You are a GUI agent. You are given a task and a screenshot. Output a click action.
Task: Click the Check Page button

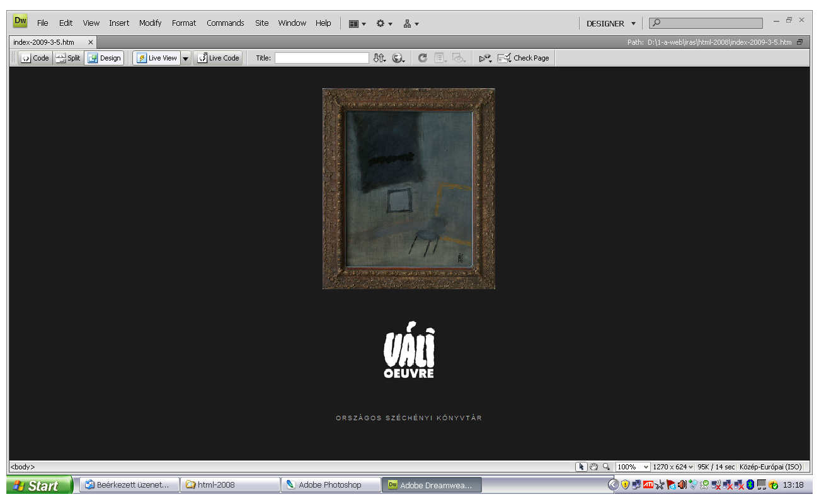524,58
